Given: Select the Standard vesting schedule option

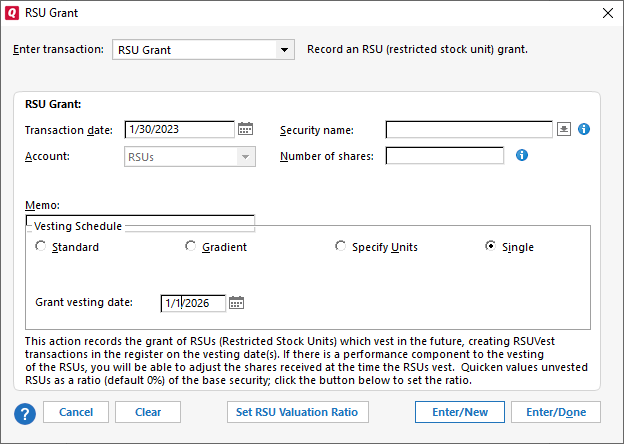Looking at the screenshot, I should pyautogui.click(x=41, y=247).
